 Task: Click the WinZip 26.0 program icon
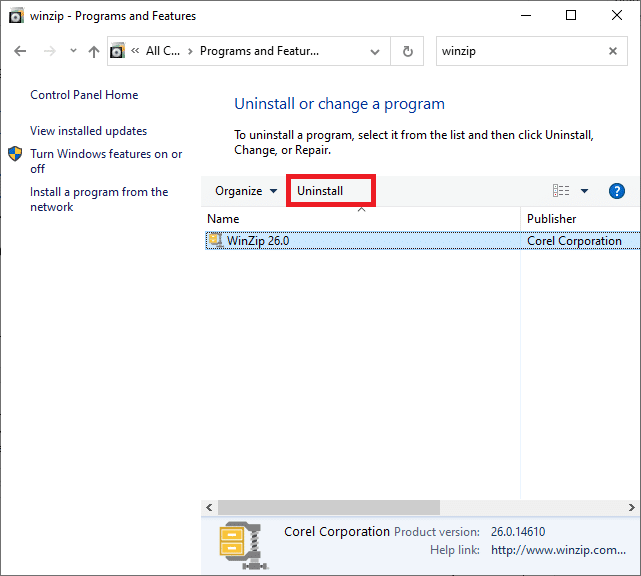tap(215, 240)
